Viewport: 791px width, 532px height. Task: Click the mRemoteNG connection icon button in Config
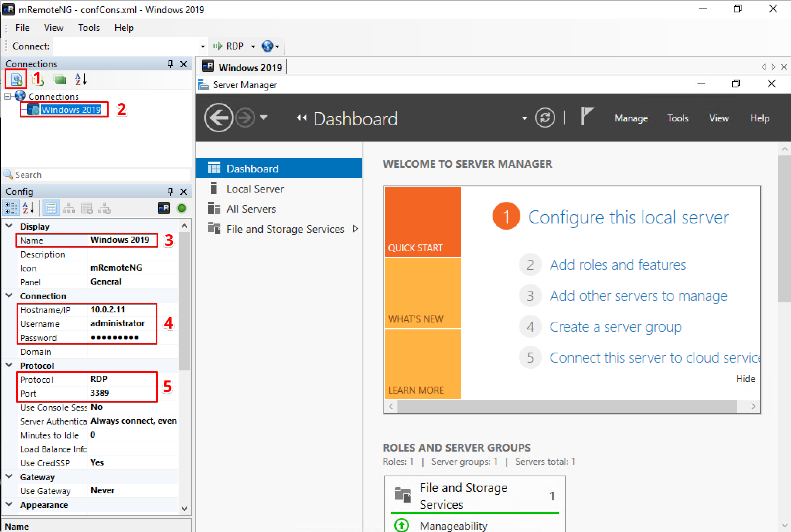164,208
